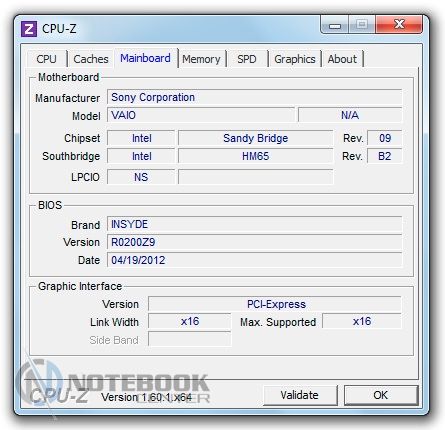This screenshot has width=445, height=430.
Task: Select the PCI-Express version field
Action: click(x=275, y=304)
